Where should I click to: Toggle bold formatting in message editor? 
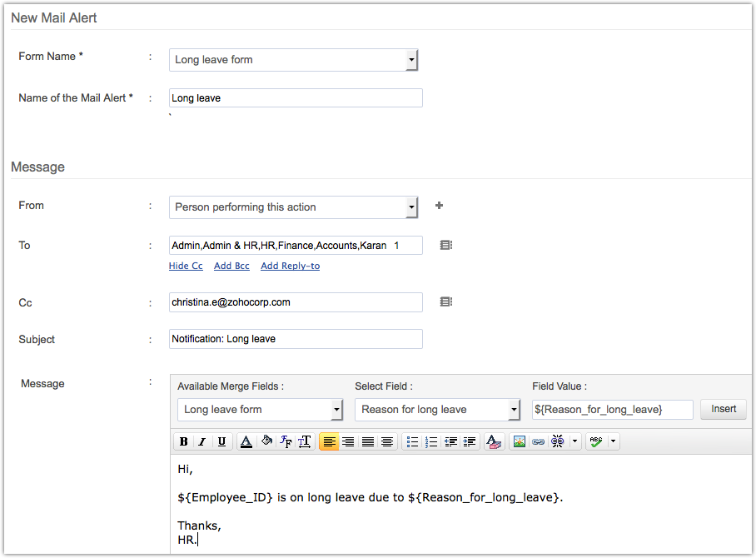(x=183, y=442)
